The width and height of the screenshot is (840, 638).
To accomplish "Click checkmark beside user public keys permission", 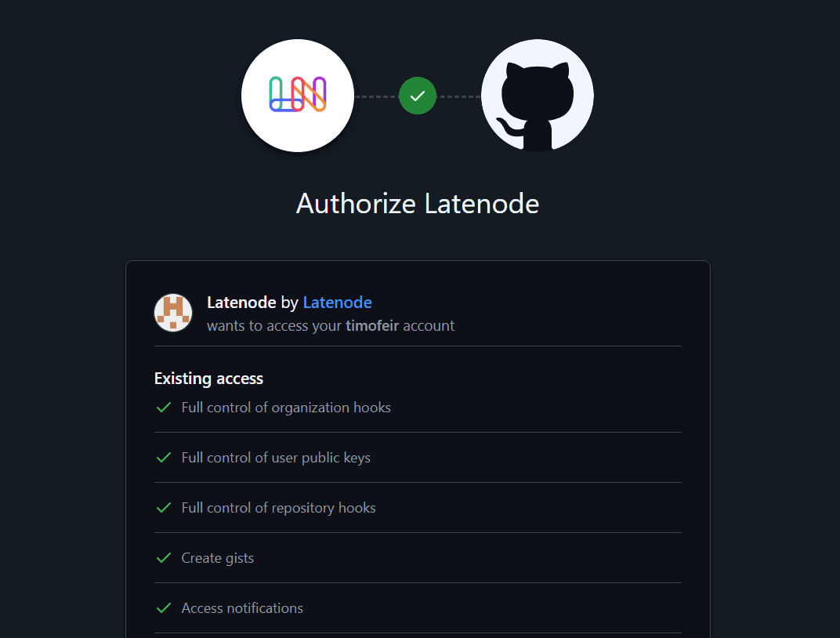I will [x=164, y=458].
